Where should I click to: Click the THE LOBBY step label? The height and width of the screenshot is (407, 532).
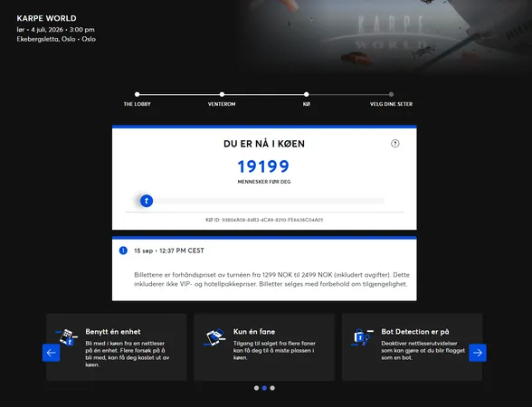[x=138, y=104]
